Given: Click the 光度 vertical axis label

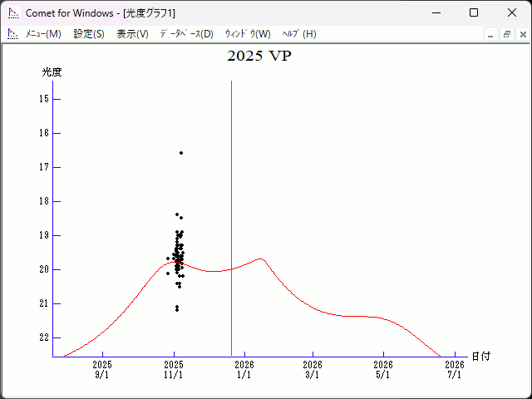Looking at the screenshot, I should [52, 72].
